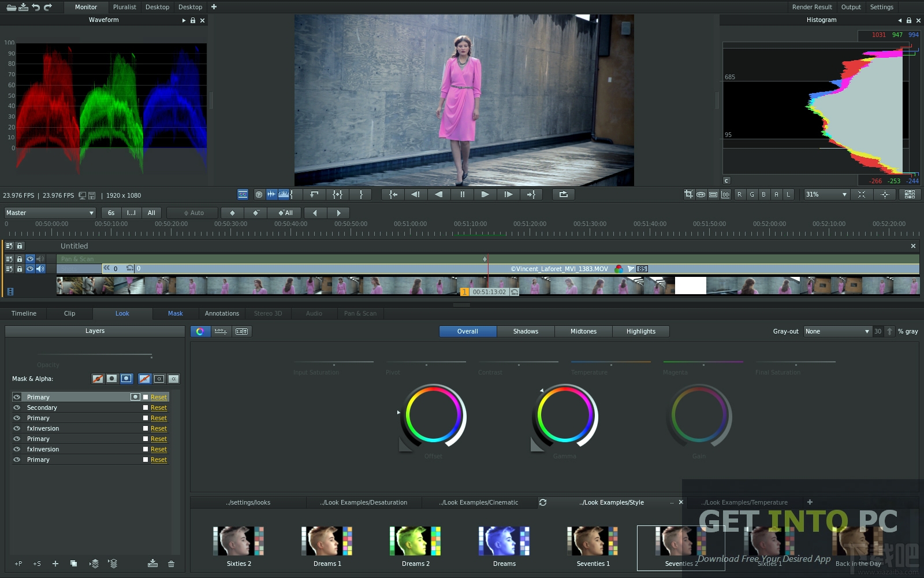Toggle the checkbox next to the fxInversion layer
This screenshot has height=578, width=924.
pos(145,428)
